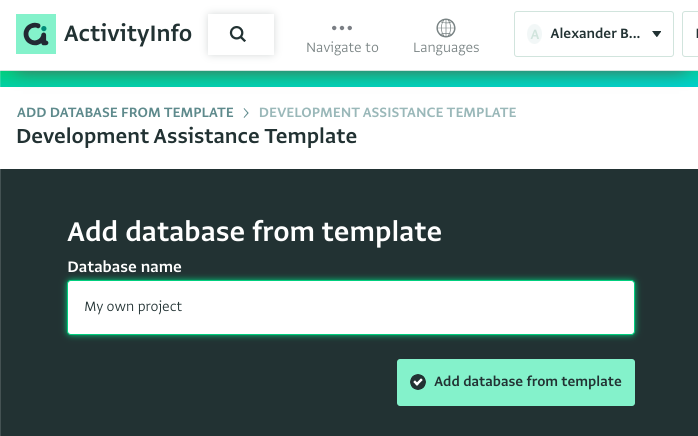The image size is (698, 436).
Task: Click the checkmark icon in the Add database button
Action: (x=418, y=382)
